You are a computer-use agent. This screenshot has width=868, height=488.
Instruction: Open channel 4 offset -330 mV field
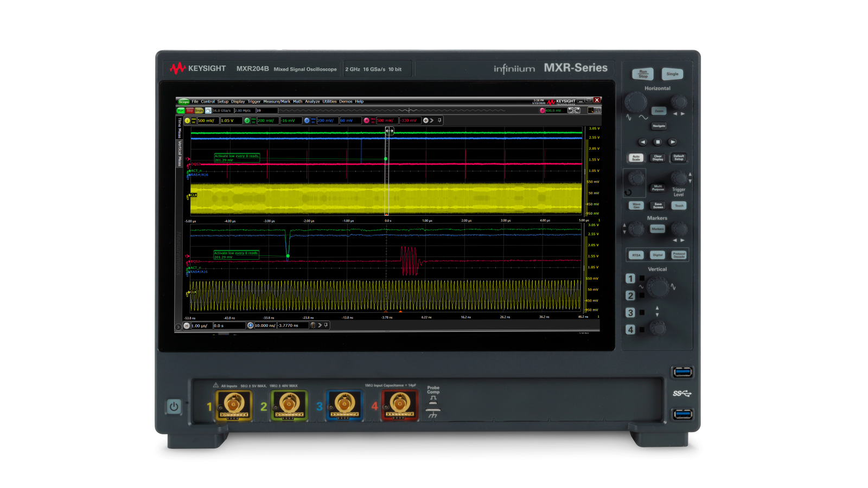click(410, 120)
